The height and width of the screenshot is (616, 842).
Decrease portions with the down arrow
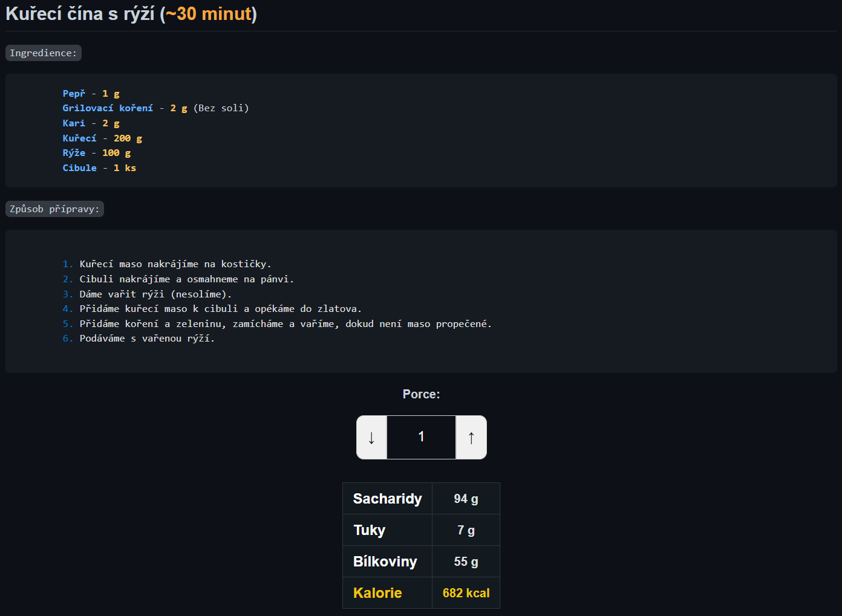point(371,437)
